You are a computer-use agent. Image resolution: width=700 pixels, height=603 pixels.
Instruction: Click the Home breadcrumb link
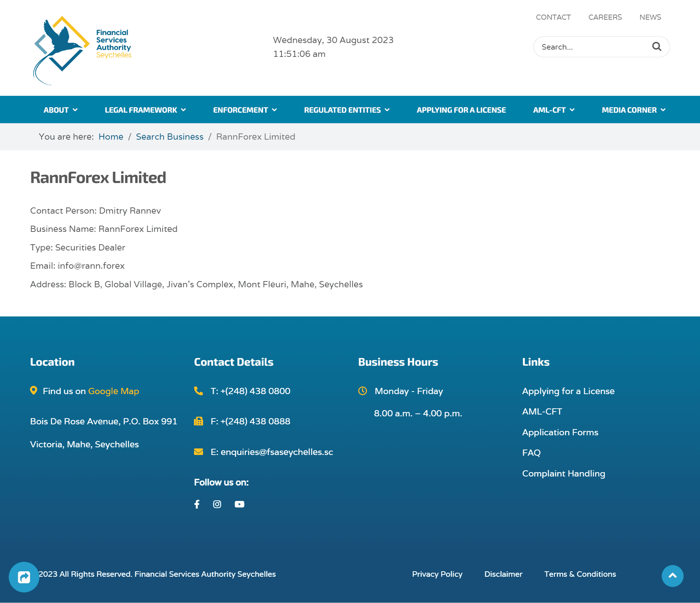pos(111,137)
